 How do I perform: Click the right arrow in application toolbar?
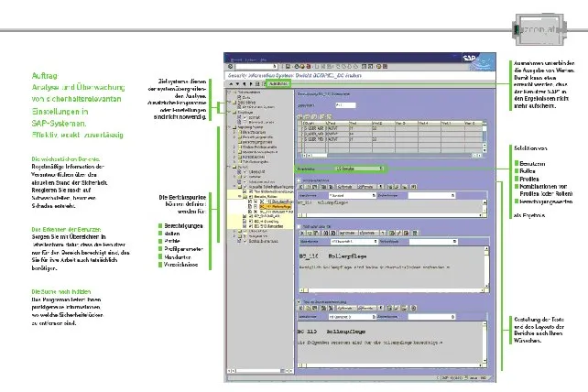pos(251,83)
